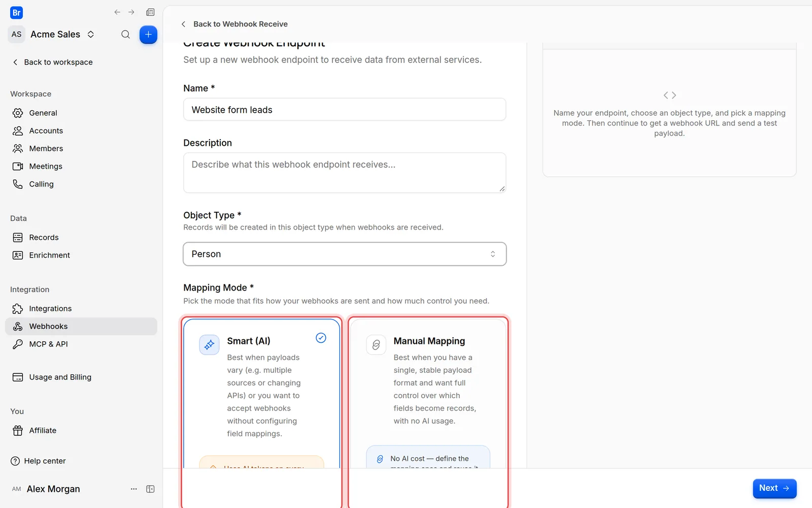Open the Help center
Screen dimensions: 812x508
coord(38,461)
